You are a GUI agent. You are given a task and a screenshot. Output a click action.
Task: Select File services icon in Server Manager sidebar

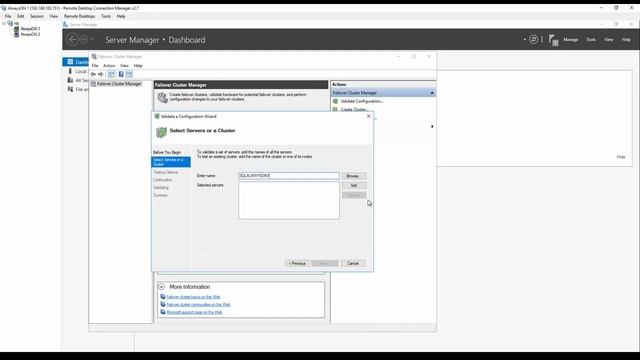click(x=70, y=89)
